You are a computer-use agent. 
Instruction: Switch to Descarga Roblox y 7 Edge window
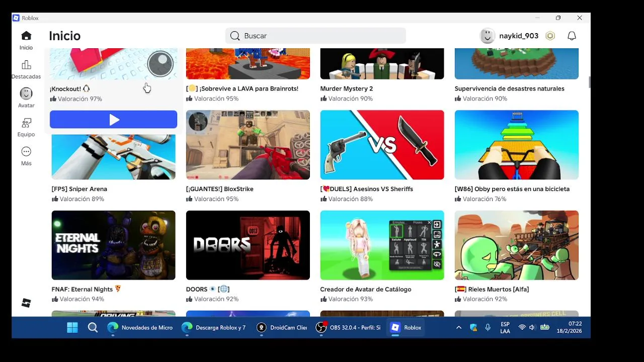click(x=214, y=328)
